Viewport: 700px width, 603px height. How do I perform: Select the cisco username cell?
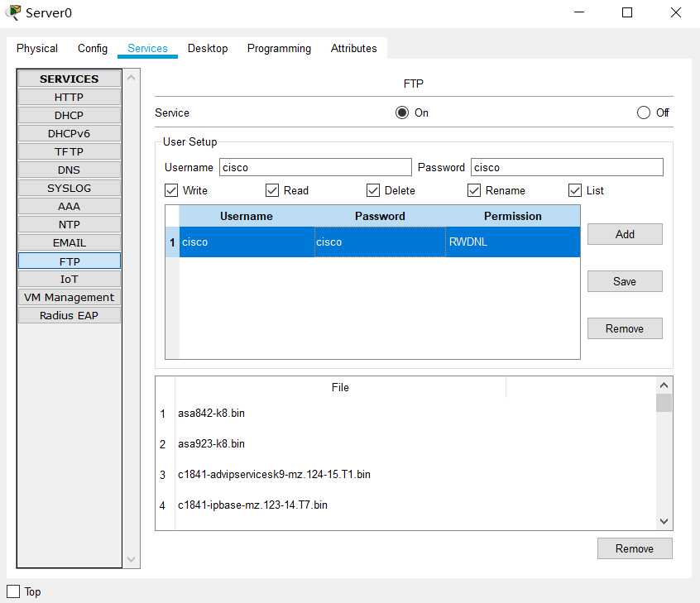247,242
